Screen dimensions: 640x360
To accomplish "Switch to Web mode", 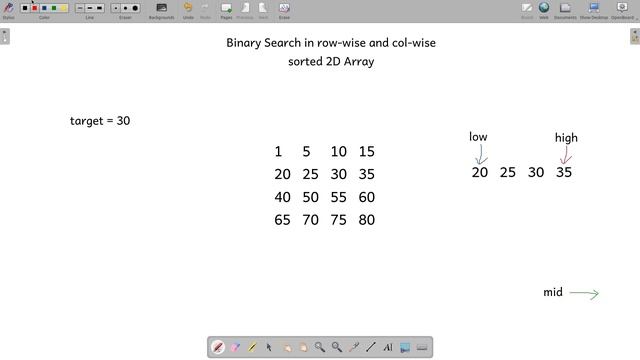I will [x=544, y=10].
